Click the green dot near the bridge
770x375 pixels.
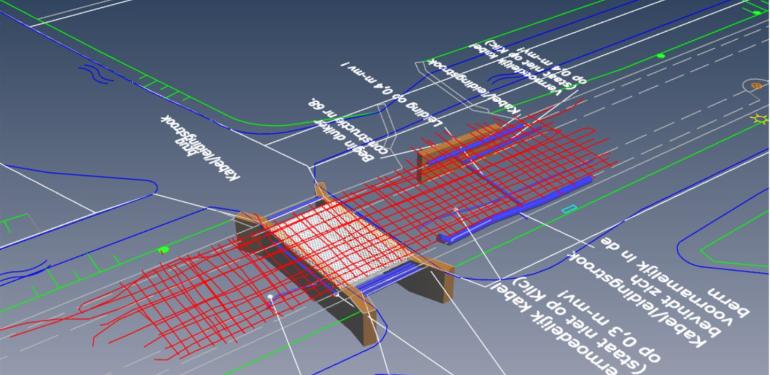(164, 250)
